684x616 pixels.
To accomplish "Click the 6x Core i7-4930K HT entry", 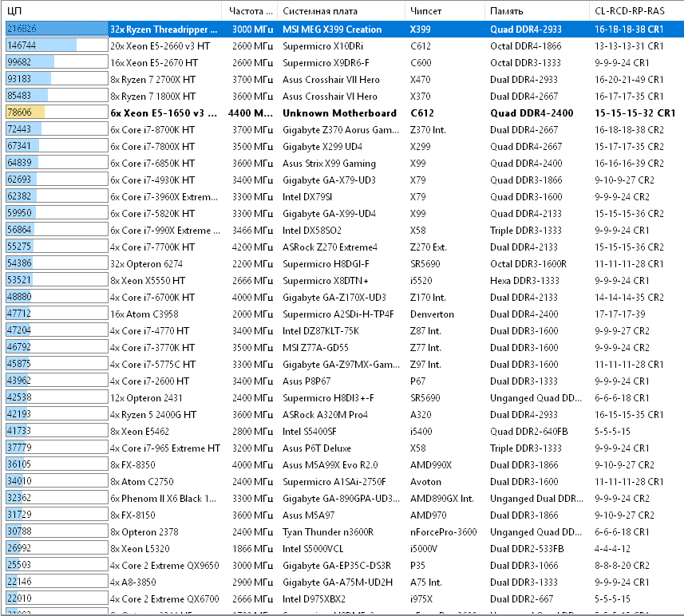I will click(152, 180).
